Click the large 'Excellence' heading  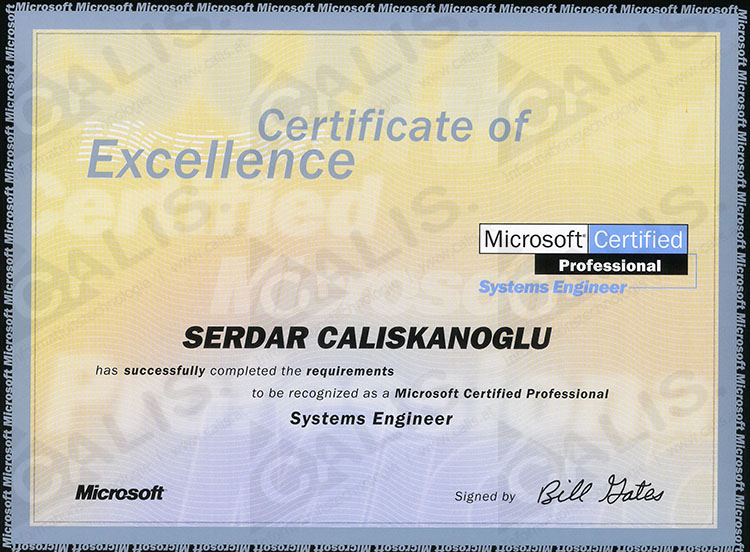point(221,160)
